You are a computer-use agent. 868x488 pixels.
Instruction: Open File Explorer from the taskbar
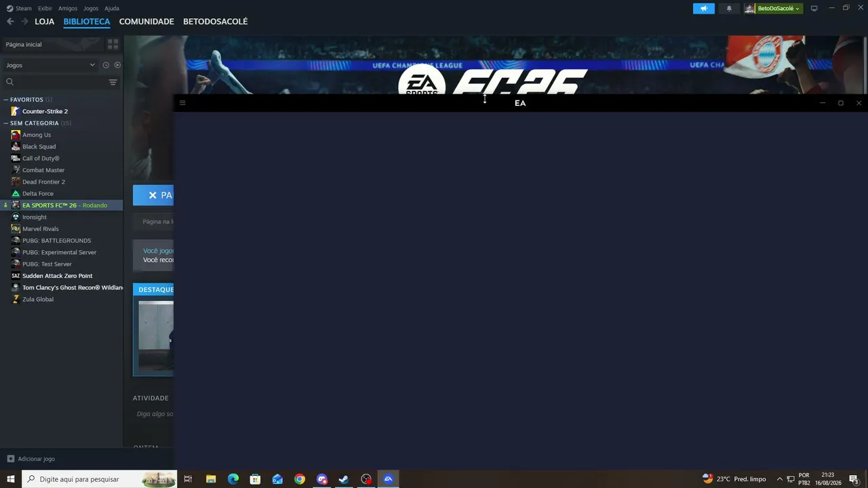(211, 479)
